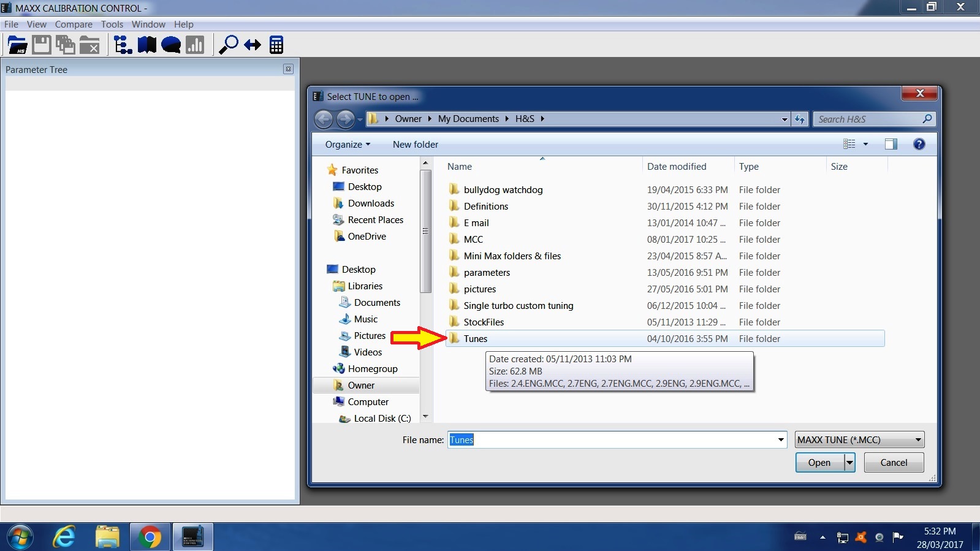Sort by Date modified column header

pos(688,167)
